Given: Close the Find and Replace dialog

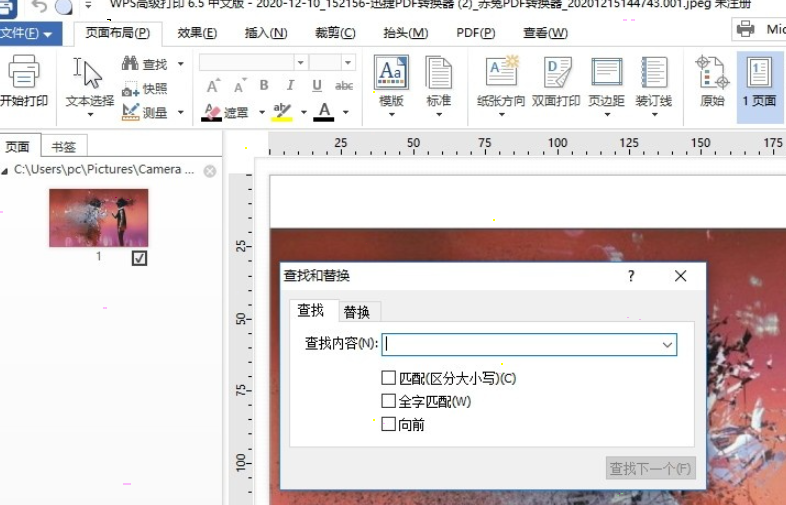Looking at the screenshot, I should (680, 276).
